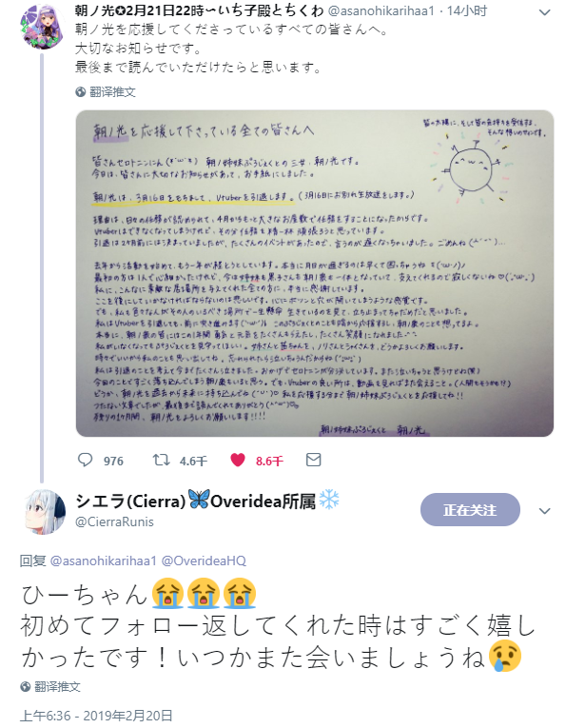The image size is (566, 728).
Task: Translate Cierra's reply with 翻译推文
Action: click(x=57, y=687)
